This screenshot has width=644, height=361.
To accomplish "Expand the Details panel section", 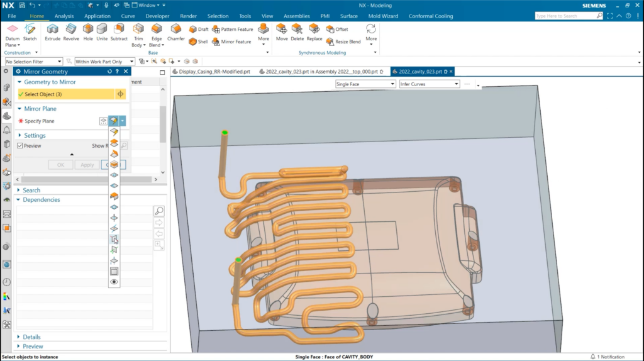I will pos(31,337).
